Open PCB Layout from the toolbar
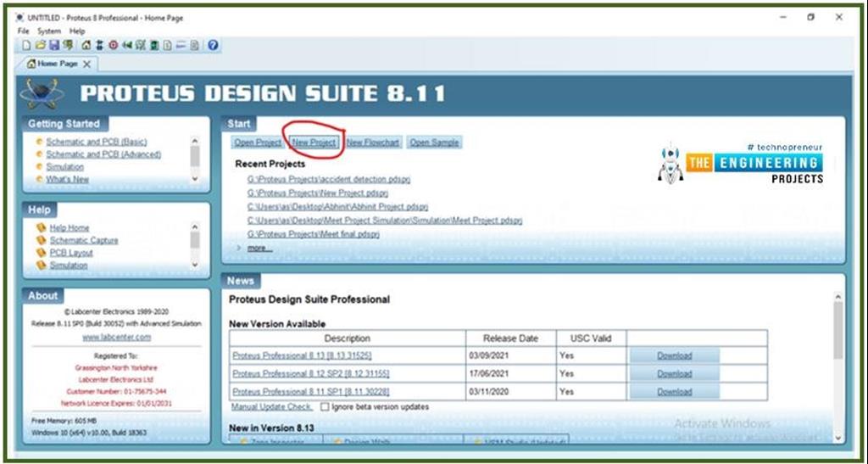This screenshot has height=464, width=868. (x=114, y=45)
